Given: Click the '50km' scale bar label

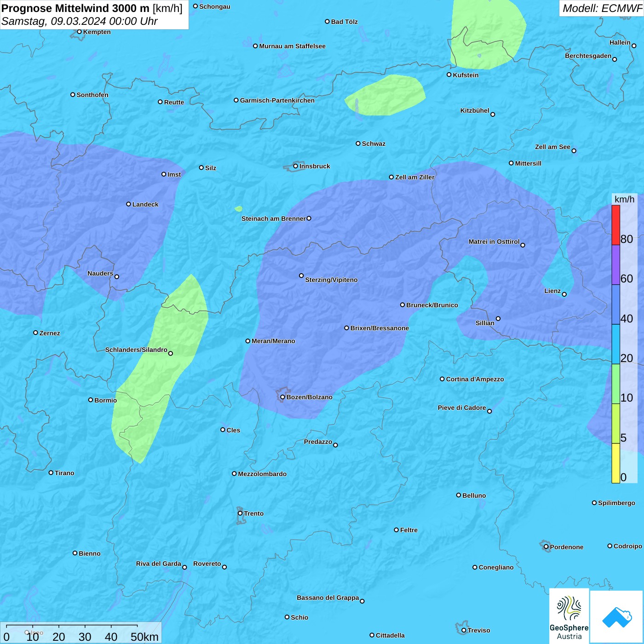Looking at the screenshot, I should [x=144, y=637].
